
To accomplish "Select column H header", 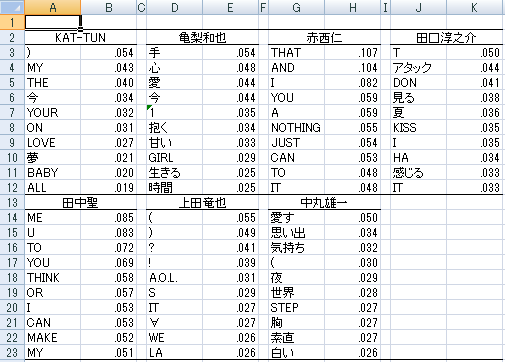I will 352,7.
